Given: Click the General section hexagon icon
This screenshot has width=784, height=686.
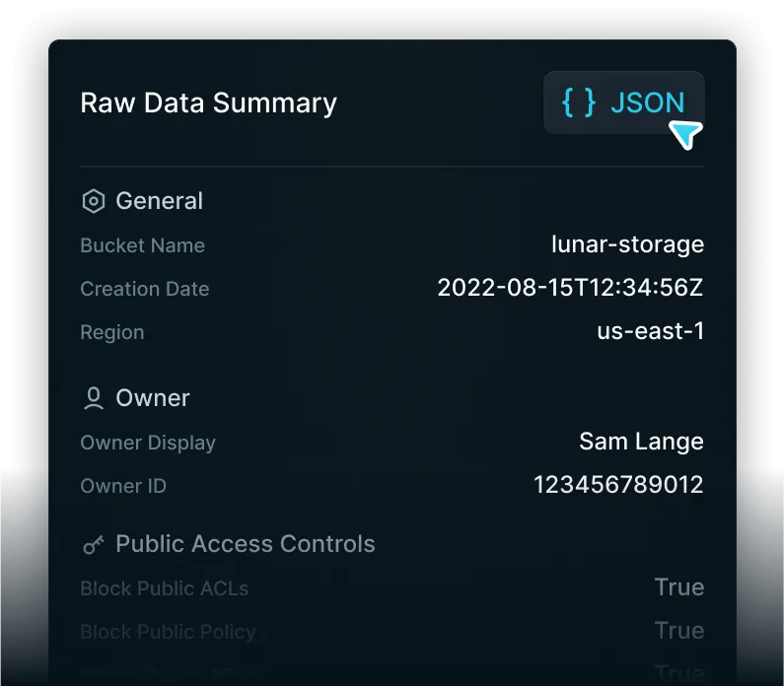Looking at the screenshot, I should pos(93,202).
